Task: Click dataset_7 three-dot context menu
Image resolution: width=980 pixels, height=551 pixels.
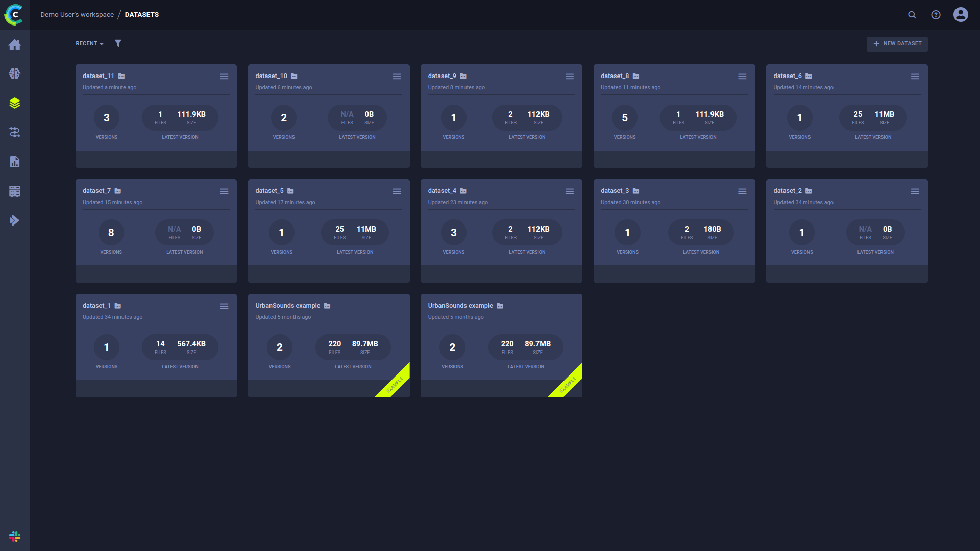Action: tap(224, 191)
